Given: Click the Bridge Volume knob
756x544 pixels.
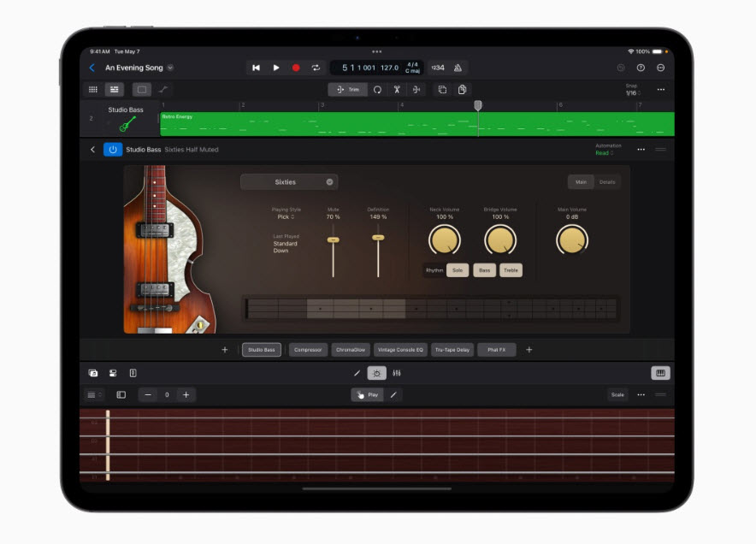Looking at the screenshot, I should [500, 240].
